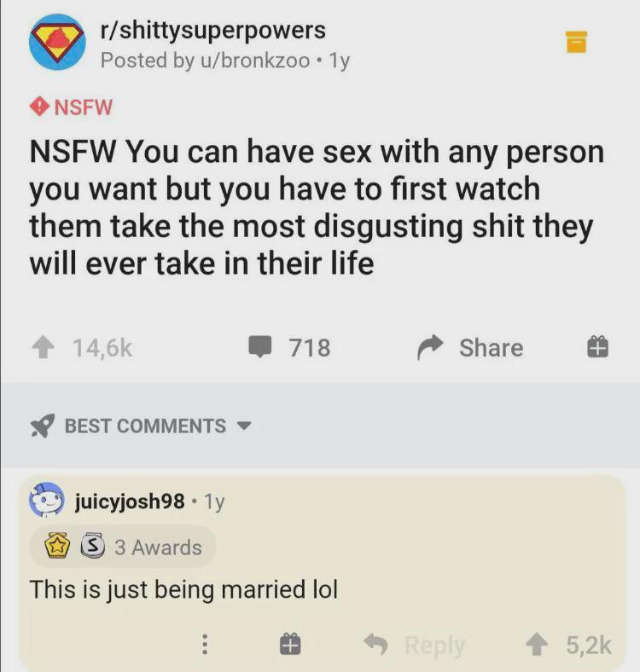Open the juicyjosh98 username link
640x672 pixels.
[x=130, y=501]
